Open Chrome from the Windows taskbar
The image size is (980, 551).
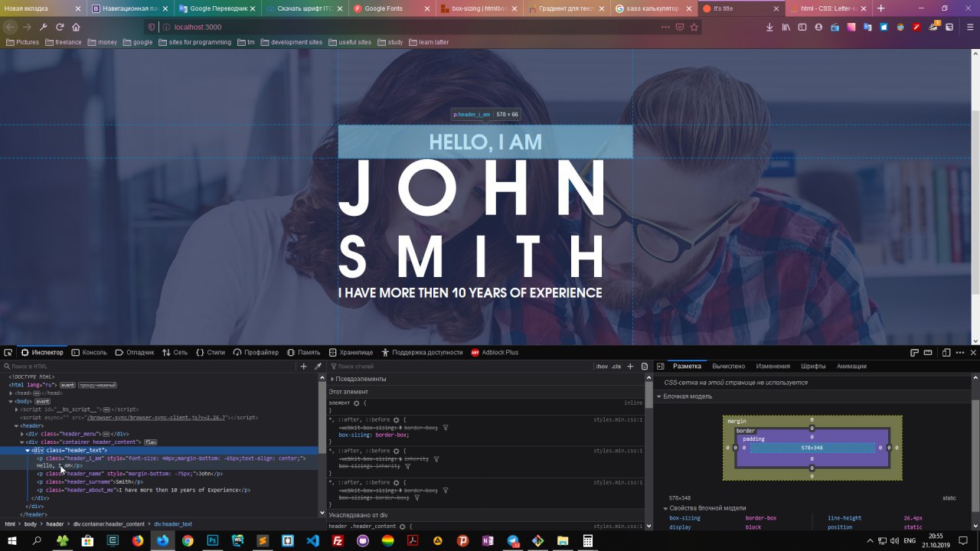click(x=188, y=540)
